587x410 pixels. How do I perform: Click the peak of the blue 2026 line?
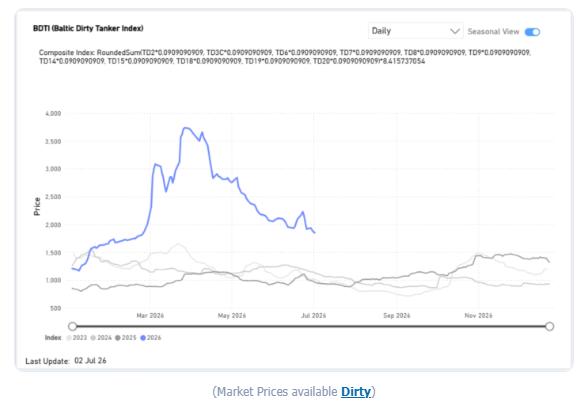pyautogui.click(x=185, y=128)
